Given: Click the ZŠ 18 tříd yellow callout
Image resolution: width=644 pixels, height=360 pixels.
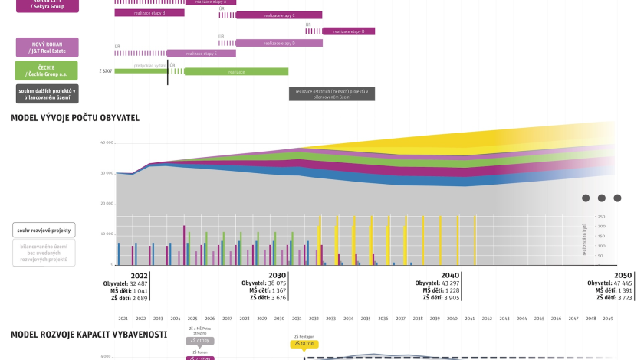Looking at the screenshot, I should (x=304, y=344).
